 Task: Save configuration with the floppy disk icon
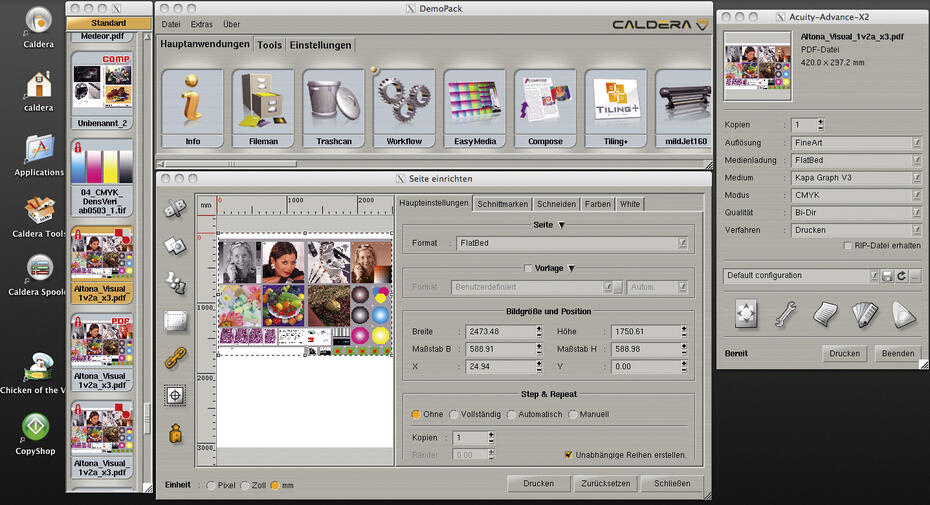[887, 276]
